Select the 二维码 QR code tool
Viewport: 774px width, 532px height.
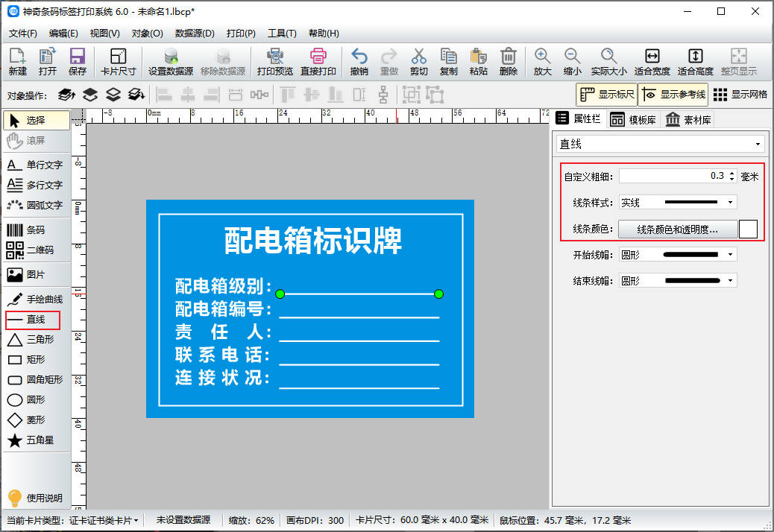point(36,250)
